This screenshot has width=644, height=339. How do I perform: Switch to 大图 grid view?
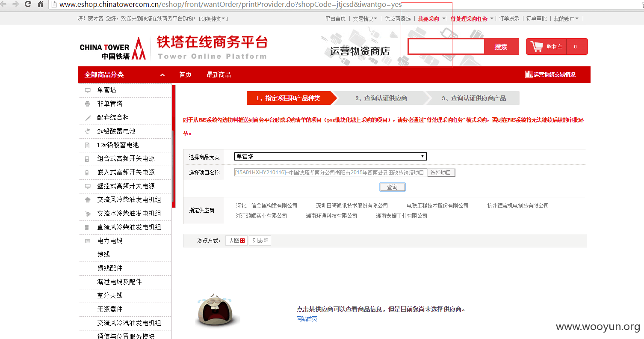click(x=236, y=241)
